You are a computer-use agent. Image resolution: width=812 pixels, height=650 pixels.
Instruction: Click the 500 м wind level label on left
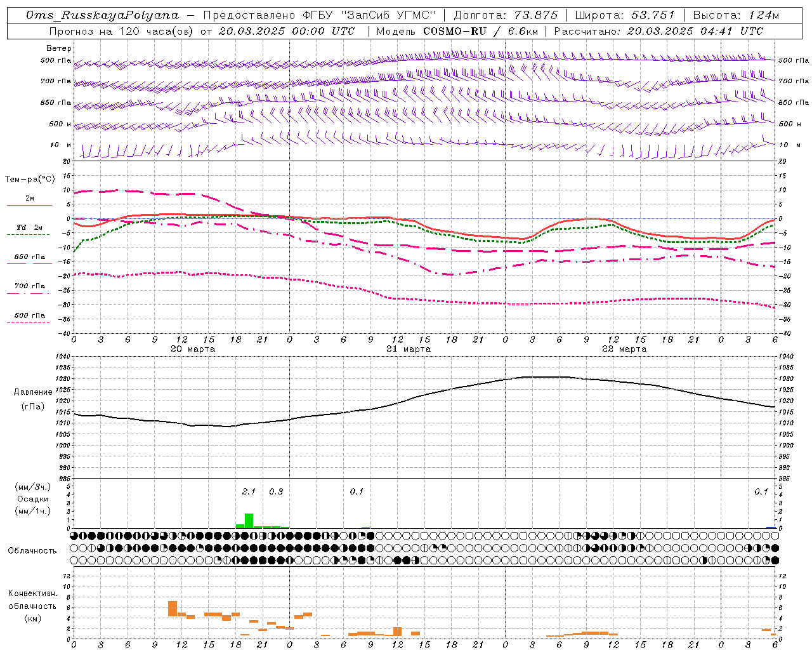60,124
